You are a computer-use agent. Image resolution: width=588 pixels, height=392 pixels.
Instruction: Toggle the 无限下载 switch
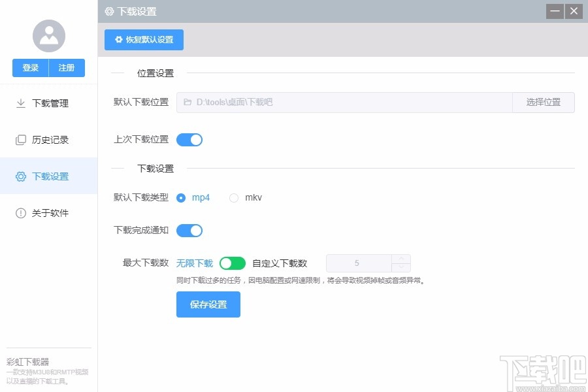pyautogui.click(x=232, y=263)
